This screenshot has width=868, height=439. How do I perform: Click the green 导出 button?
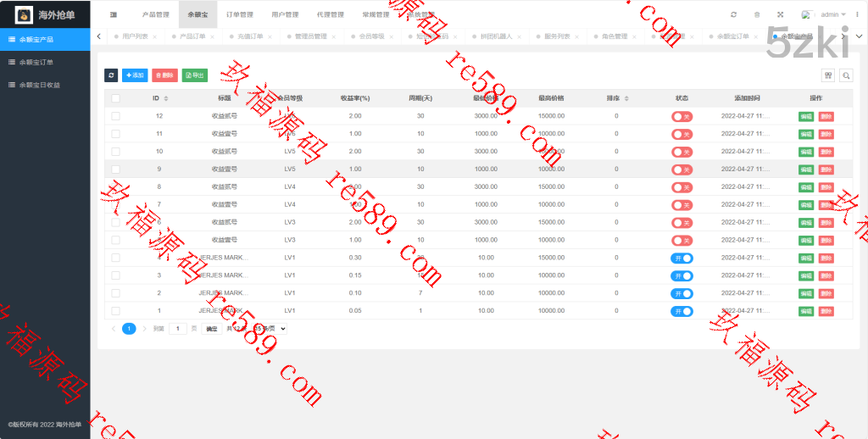coord(194,75)
